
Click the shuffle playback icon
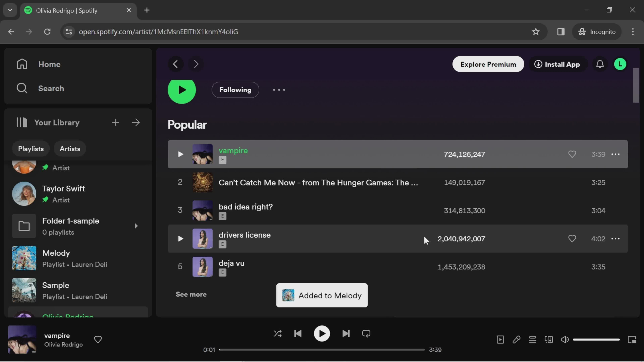click(277, 333)
